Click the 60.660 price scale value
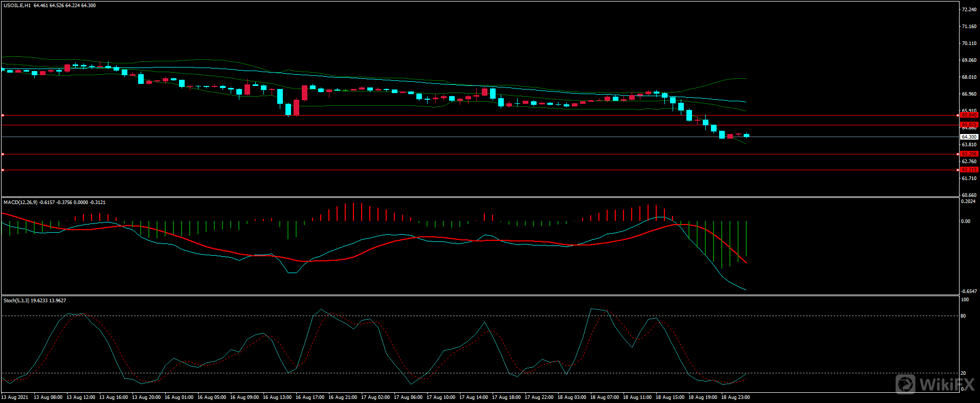Viewport: 980px width, 403px height. pos(969,195)
